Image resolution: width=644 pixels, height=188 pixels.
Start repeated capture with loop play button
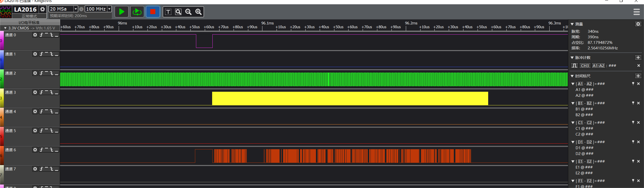click(x=137, y=12)
